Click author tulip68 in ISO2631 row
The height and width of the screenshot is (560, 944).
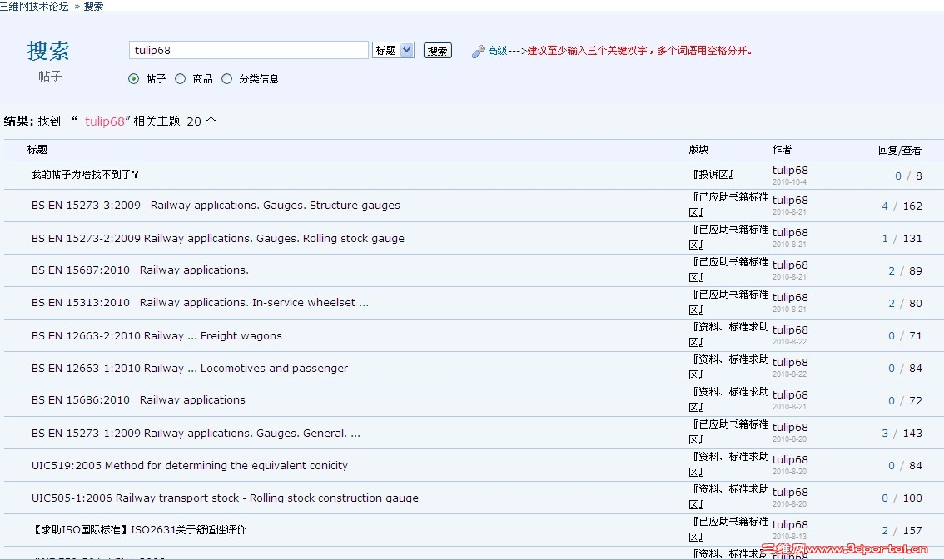(790, 524)
